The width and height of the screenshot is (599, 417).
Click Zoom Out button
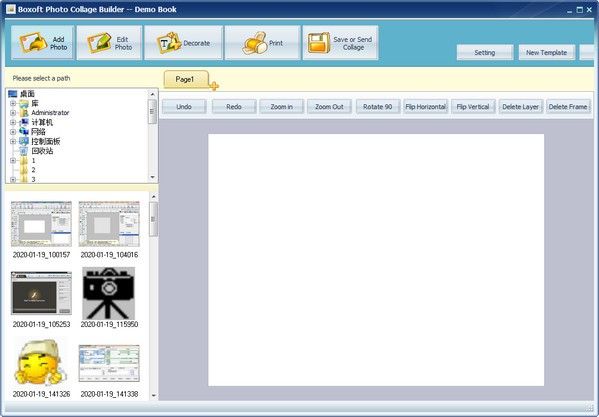(x=329, y=107)
